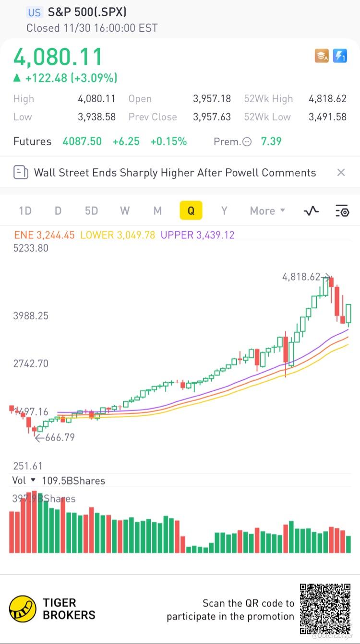
Task: Expand the More timeframes dropdown
Action: (x=267, y=211)
